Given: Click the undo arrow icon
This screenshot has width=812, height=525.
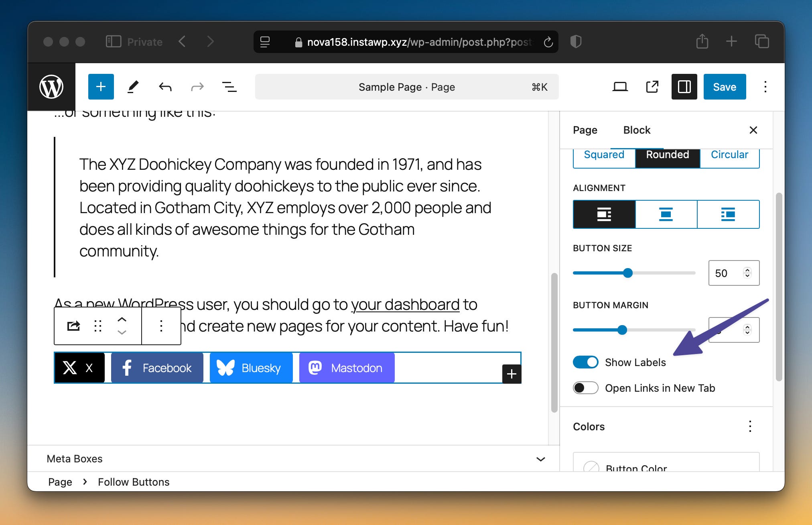Looking at the screenshot, I should (165, 87).
